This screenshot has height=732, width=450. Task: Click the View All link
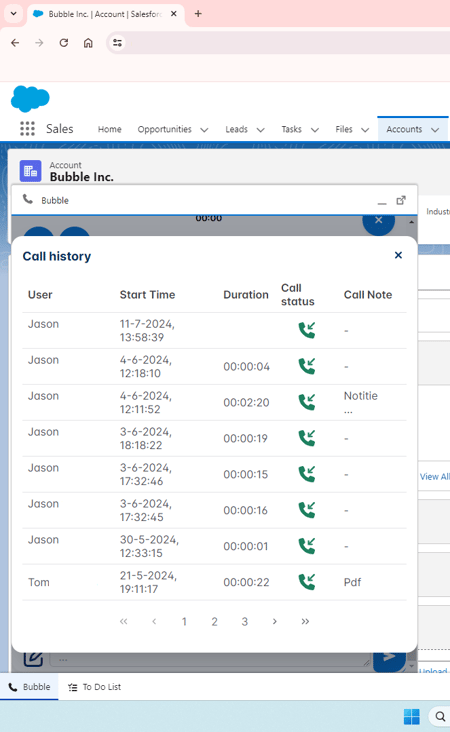pos(434,477)
